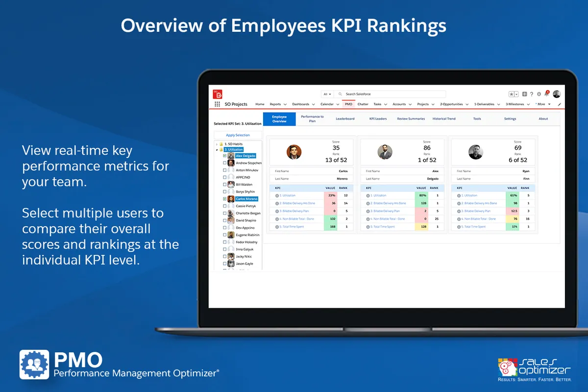Open the Help question mark icon

pyautogui.click(x=532, y=94)
